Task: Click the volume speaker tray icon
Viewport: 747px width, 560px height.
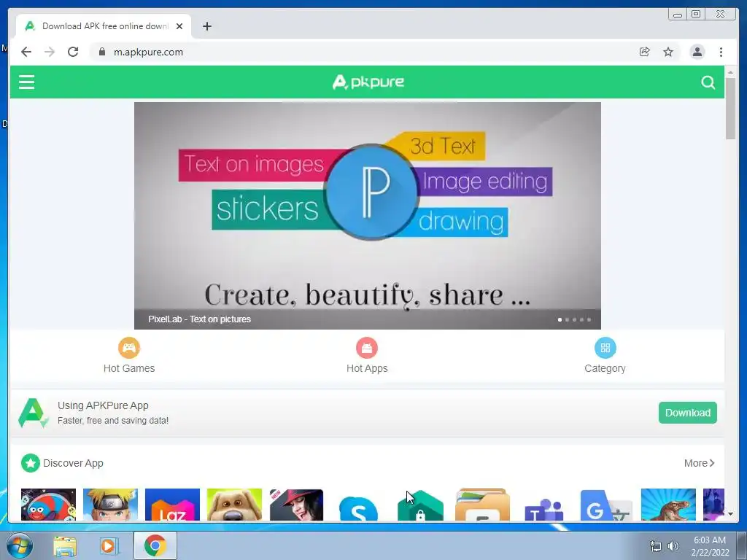Action: point(673,546)
